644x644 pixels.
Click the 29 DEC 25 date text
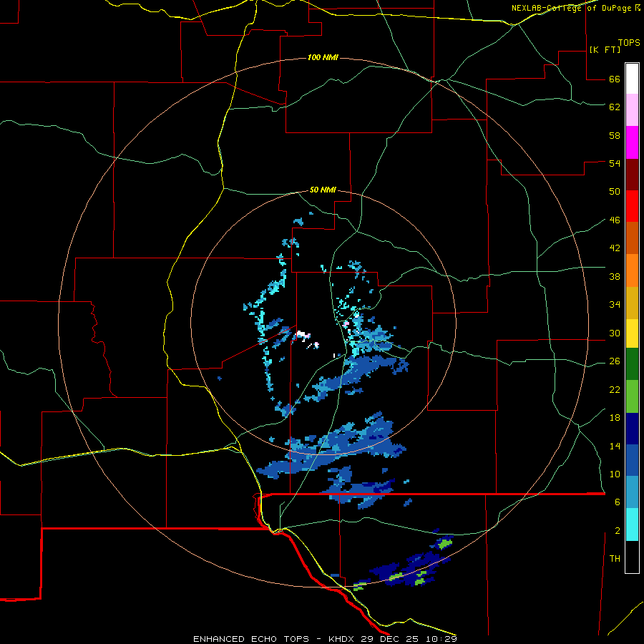(392, 639)
